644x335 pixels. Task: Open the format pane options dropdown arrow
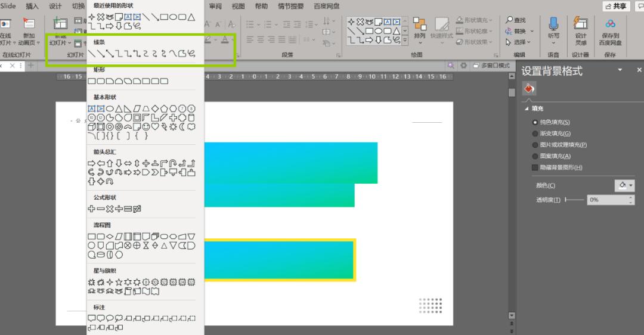point(620,70)
